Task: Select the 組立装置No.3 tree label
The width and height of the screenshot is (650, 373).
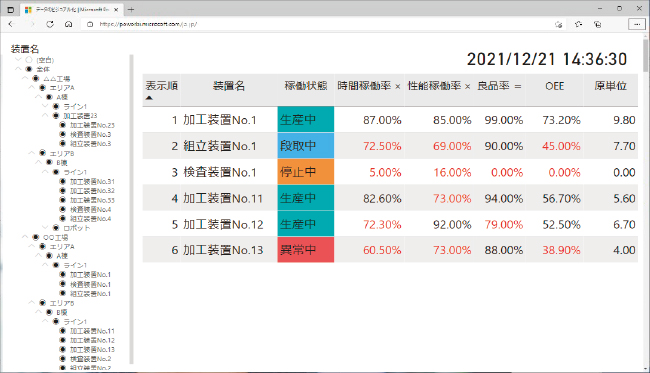Action: (x=90, y=144)
